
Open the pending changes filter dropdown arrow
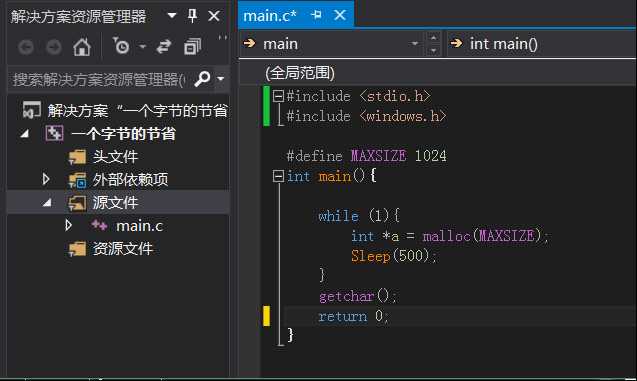click(x=142, y=46)
